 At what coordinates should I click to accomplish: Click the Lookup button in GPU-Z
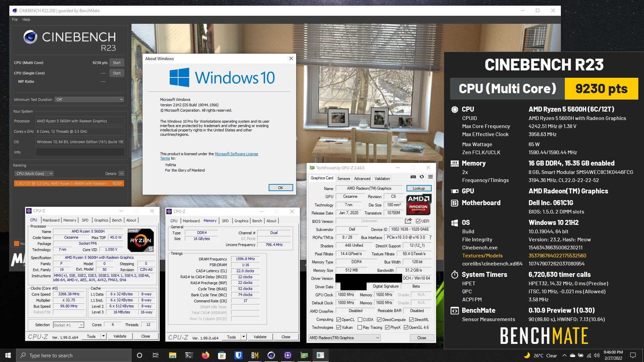pos(419,188)
